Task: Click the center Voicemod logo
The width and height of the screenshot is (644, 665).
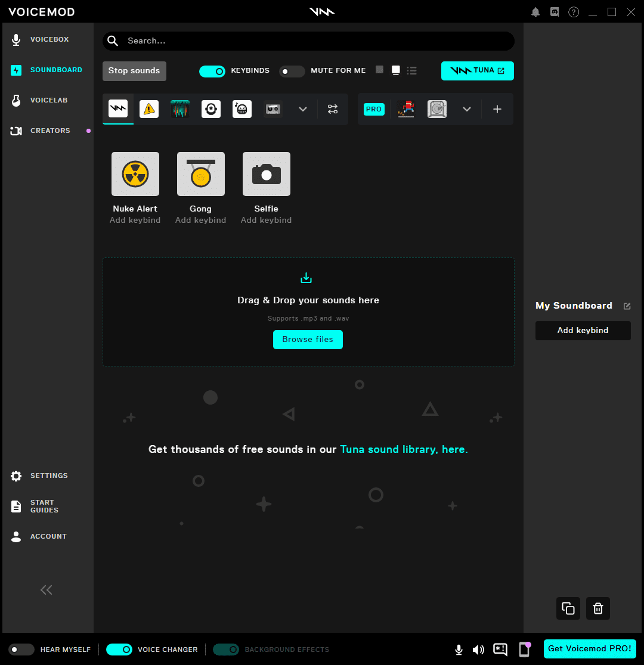Action: [322, 11]
